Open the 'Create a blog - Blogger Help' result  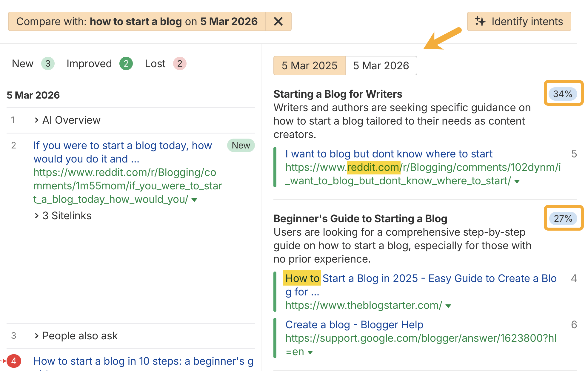354,324
